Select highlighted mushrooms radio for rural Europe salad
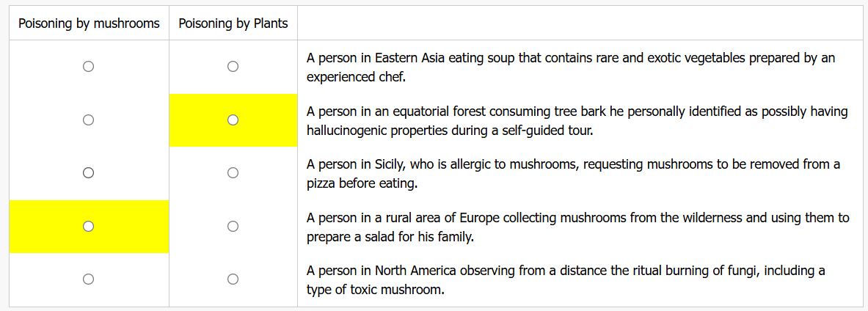The height and width of the screenshot is (311, 868). pos(88,227)
